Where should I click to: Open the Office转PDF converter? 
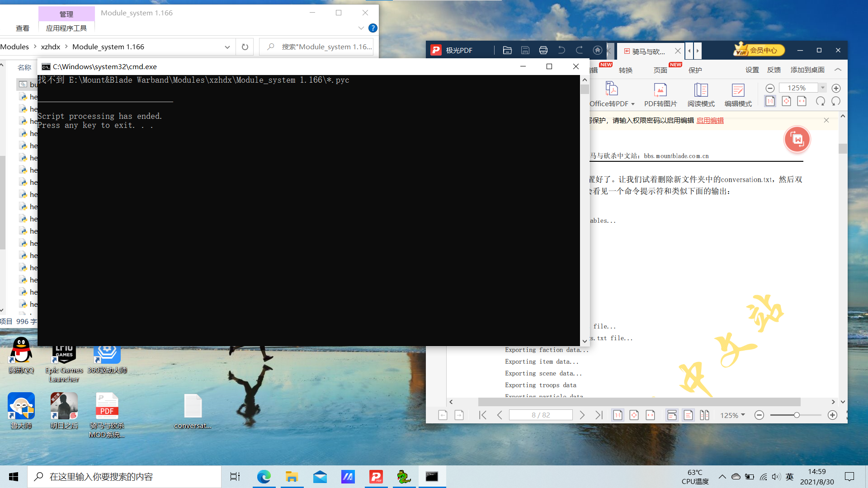612,94
